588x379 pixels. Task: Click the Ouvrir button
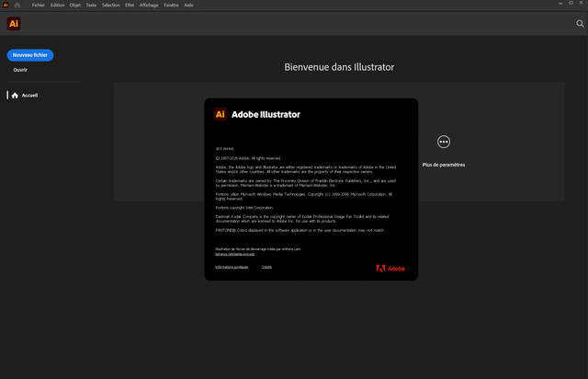[x=20, y=70]
